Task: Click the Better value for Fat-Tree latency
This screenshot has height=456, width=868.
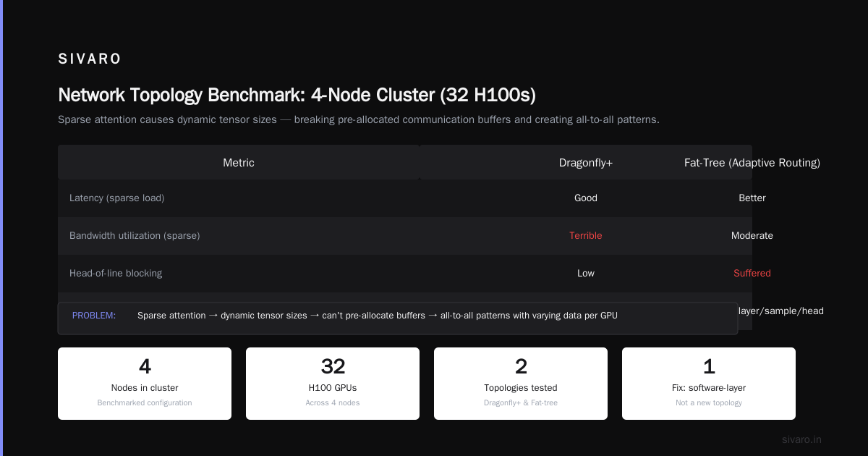Action: coord(752,198)
